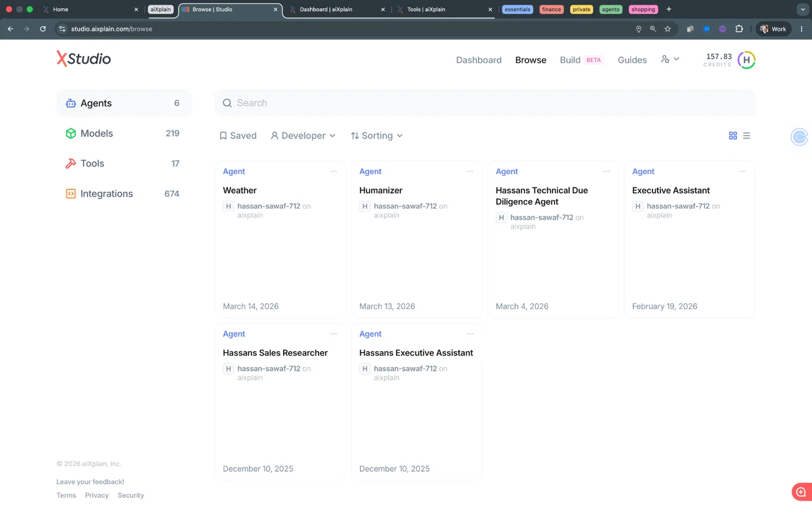Click the browser address bar URL
The image size is (812, 510).
point(111,29)
